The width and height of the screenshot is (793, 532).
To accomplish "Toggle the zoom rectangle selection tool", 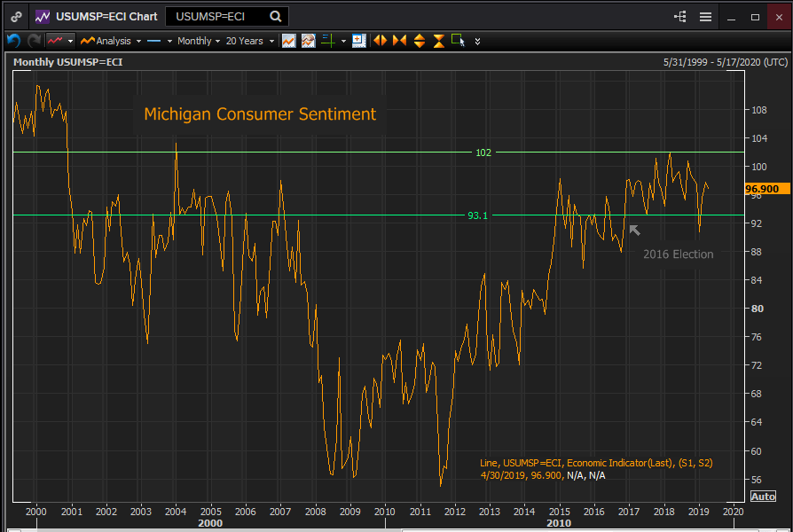I will (458, 41).
